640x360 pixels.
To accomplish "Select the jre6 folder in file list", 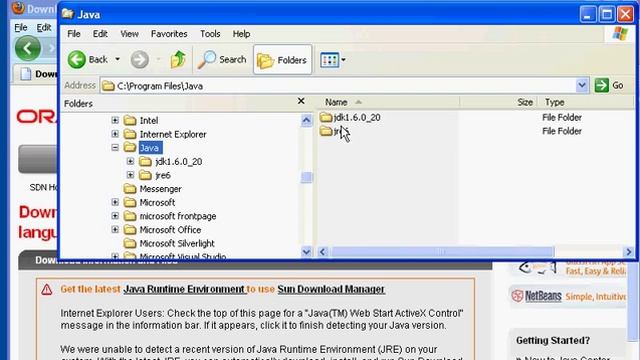I will click(x=333, y=131).
